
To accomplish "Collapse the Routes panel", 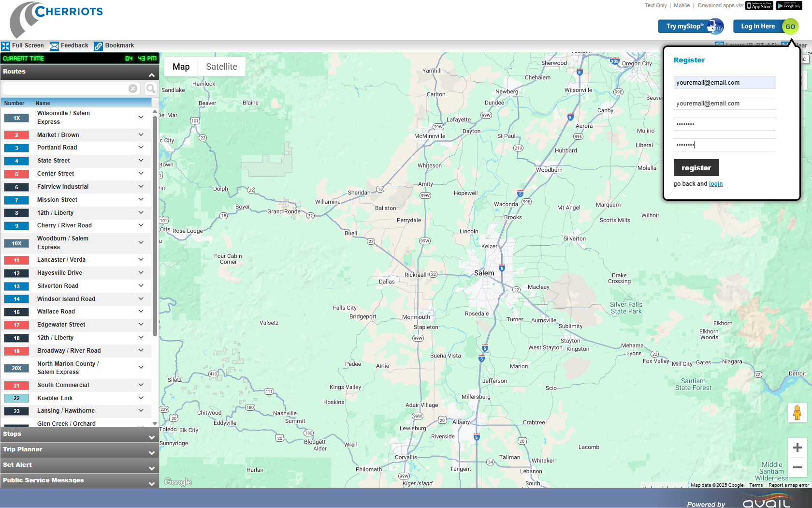I will pos(151,75).
